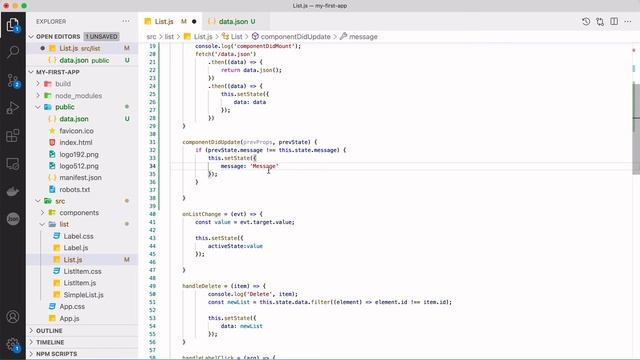Place cursor on line number 34
The height and width of the screenshot is (360, 640).
point(152,166)
